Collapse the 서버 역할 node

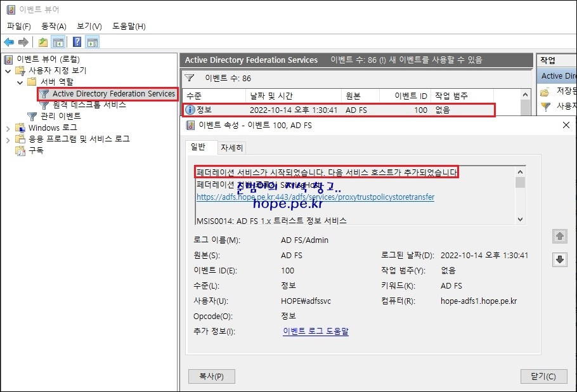click(x=20, y=82)
